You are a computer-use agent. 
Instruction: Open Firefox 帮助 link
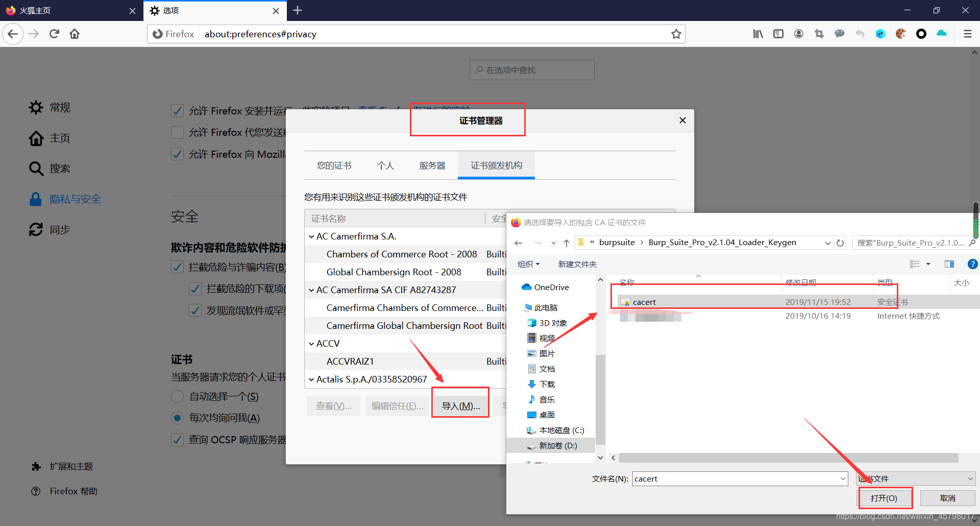64,491
